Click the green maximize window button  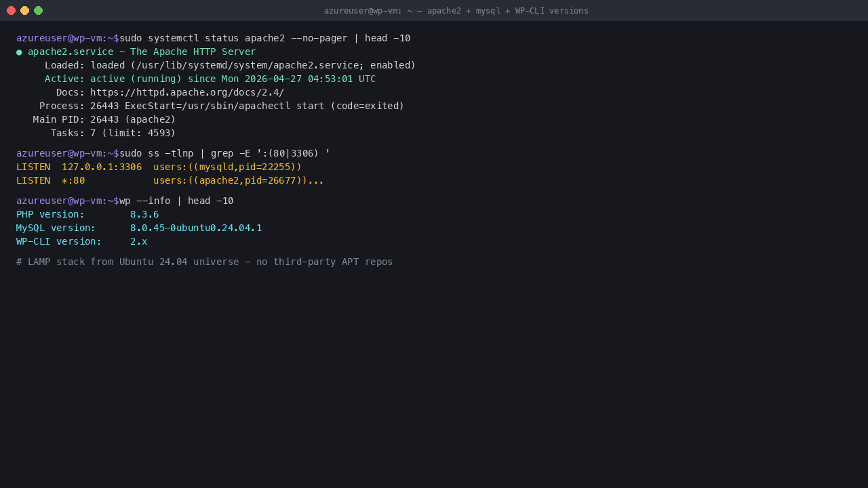pos(38,10)
